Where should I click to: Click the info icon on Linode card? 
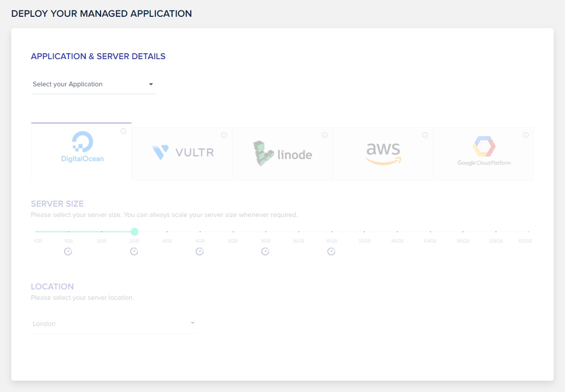point(325,135)
